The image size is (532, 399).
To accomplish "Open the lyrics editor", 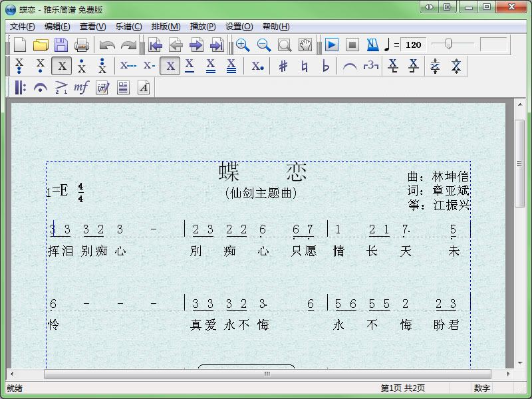I will coord(102,88).
